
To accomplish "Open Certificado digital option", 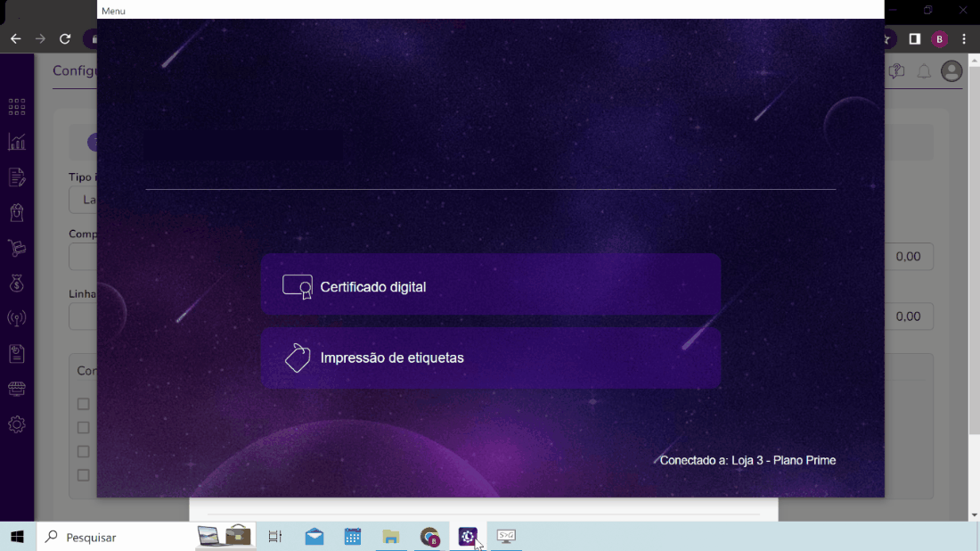I will click(491, 284).
